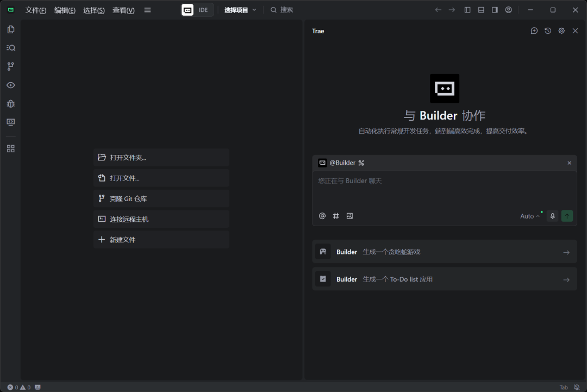This screenshot has width=587, height=392.
Task: Open the Run and Debug bug icon
Action: [10, 104]
